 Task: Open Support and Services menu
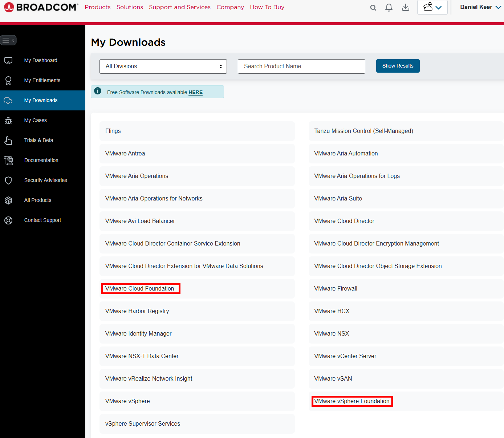coord(180,7)
